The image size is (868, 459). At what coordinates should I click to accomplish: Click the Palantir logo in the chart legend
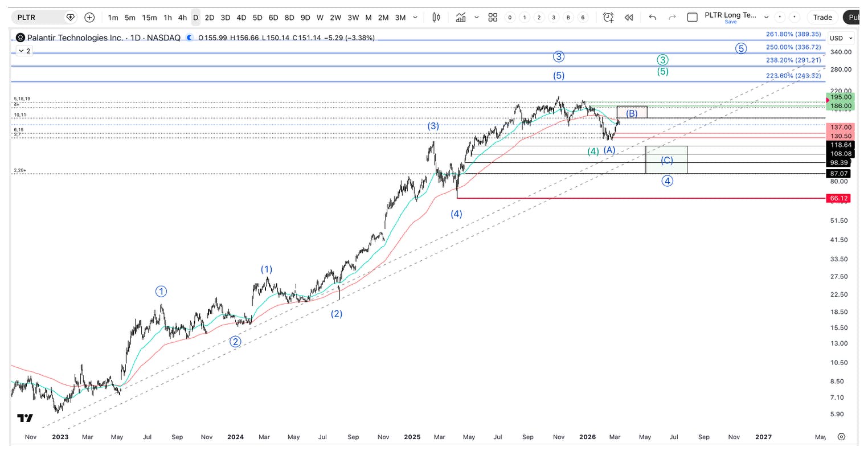coord(21,38)
